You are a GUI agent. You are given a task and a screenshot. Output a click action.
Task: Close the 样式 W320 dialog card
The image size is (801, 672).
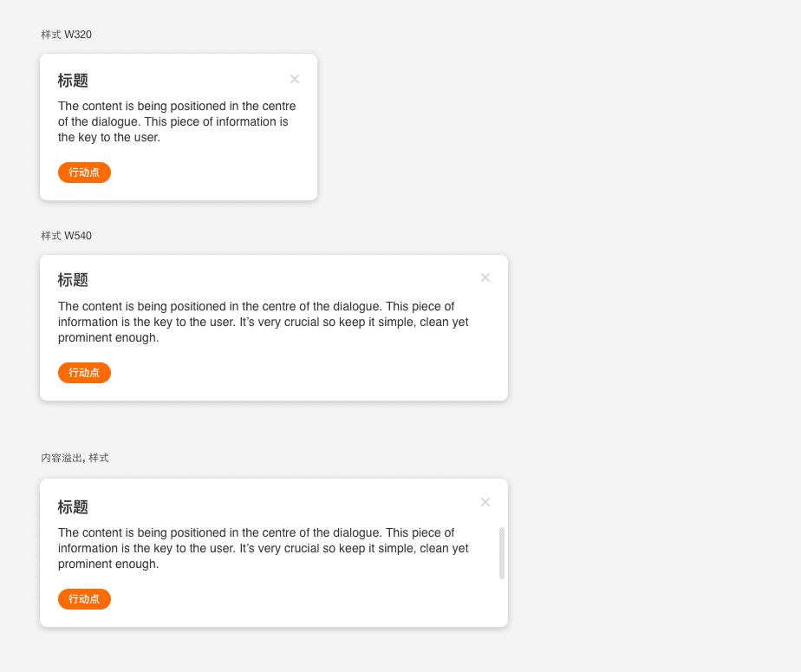(295, 79)
